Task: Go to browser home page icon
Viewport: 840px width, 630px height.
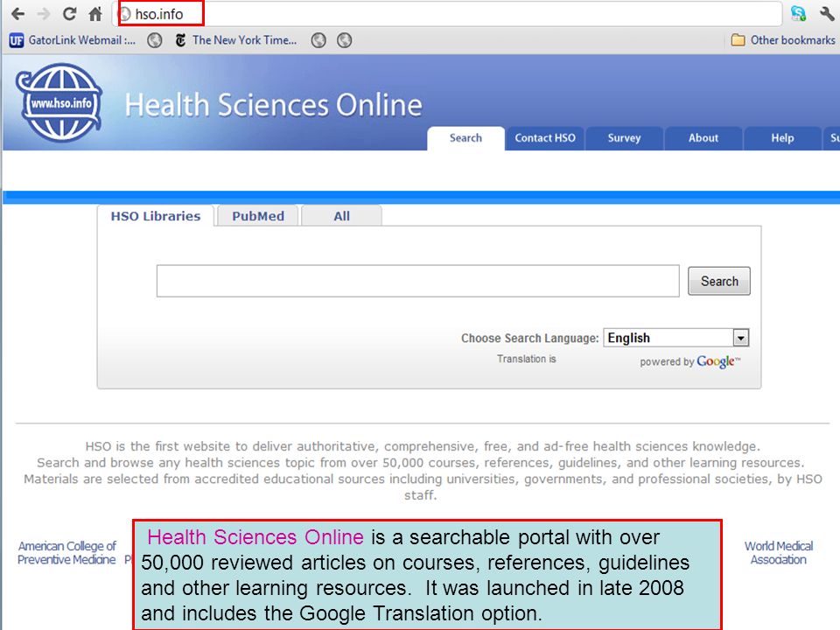Action: pos(95,14)
